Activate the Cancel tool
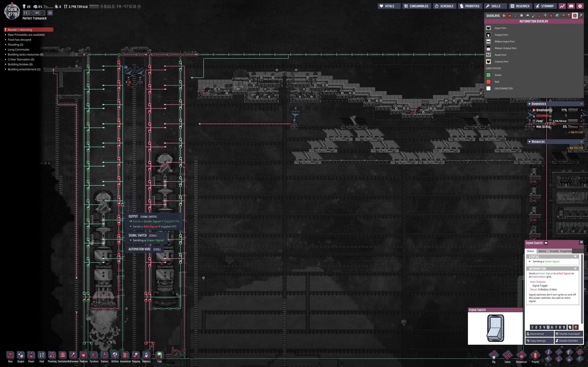 pyautogui.click(x=507, y=356)
